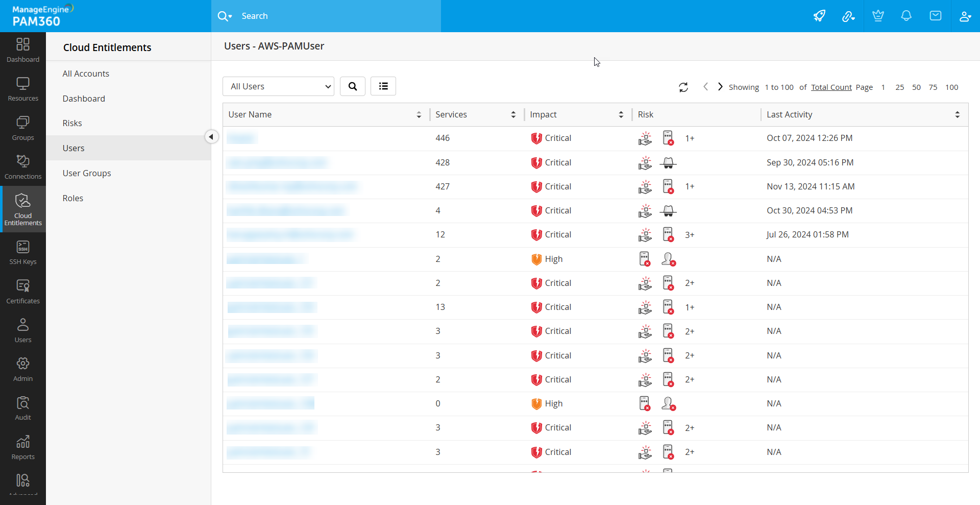The width and height of the screenshot is (980, 505).
Task: Click the services count 428
Action: (443, 162)
